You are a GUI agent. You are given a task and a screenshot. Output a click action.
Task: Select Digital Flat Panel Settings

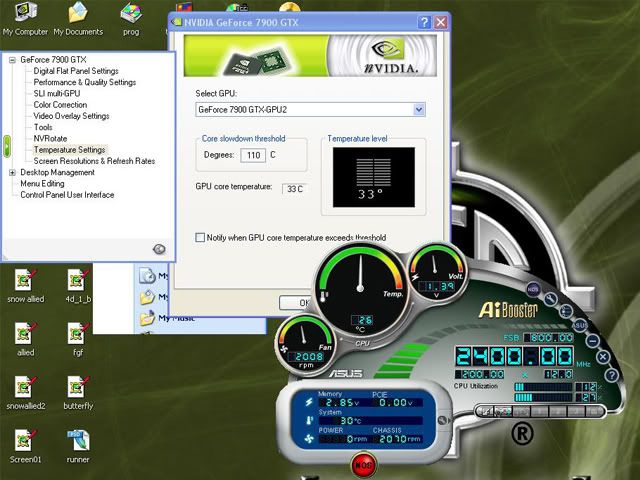pyautogui.click(x=76, y=71)
